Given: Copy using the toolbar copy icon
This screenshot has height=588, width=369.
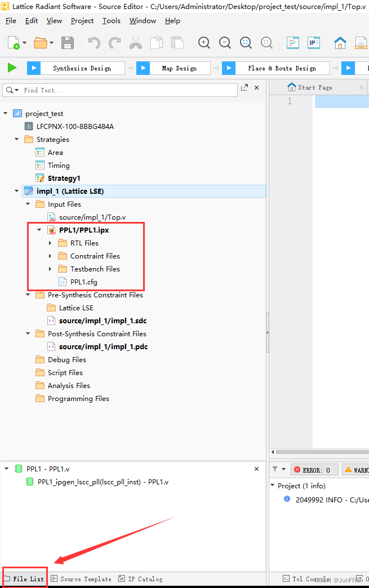Looking at the screenshot, I should (x=157, y=43).
